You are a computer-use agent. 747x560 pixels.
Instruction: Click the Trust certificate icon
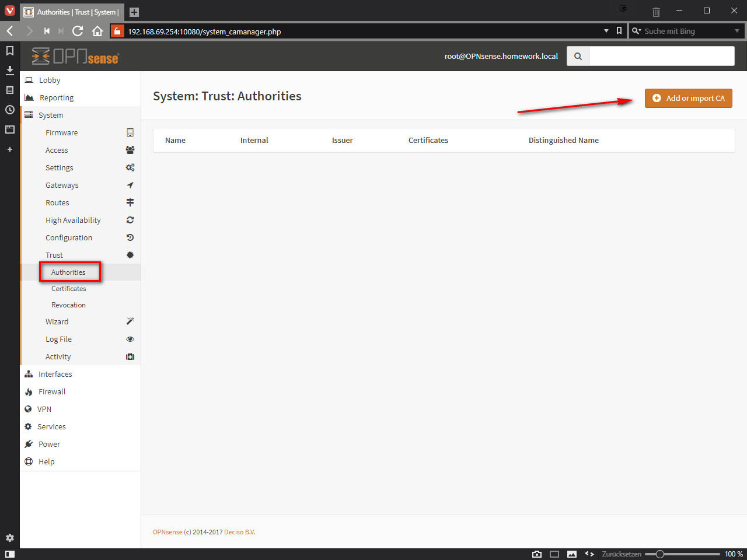coord(130,255)
